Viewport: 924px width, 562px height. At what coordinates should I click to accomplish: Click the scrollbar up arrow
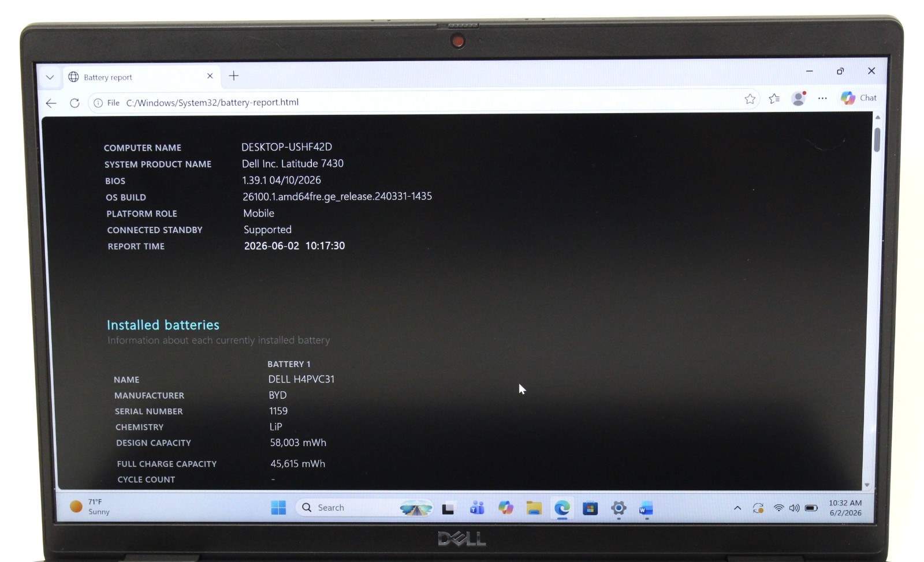878,118
